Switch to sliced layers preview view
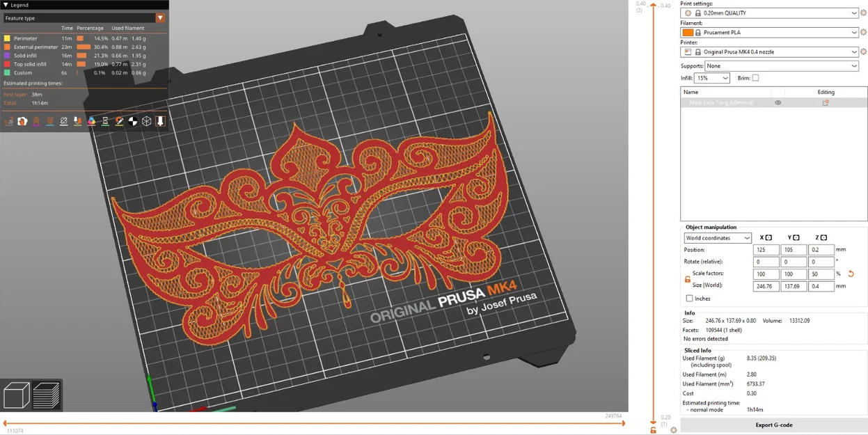The height and width of the screenshot is (435, 868). click(46, 395)
